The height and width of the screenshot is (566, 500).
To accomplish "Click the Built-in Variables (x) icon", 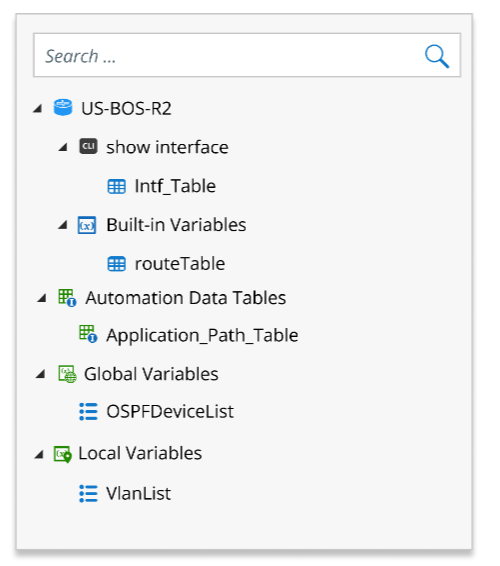I will pos(87,225).
